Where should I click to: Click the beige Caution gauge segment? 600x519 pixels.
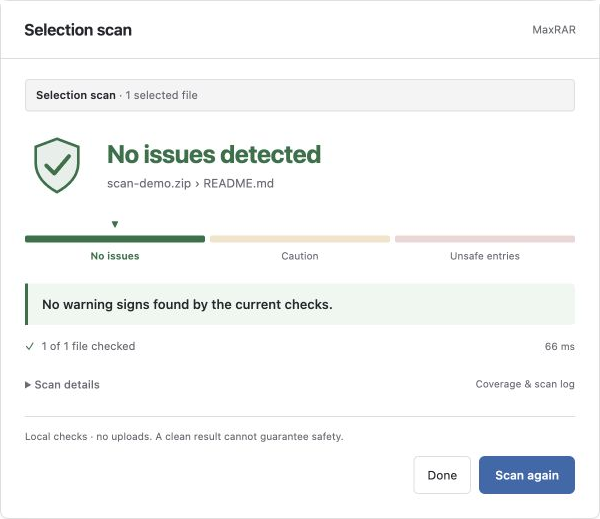point(300,239)
